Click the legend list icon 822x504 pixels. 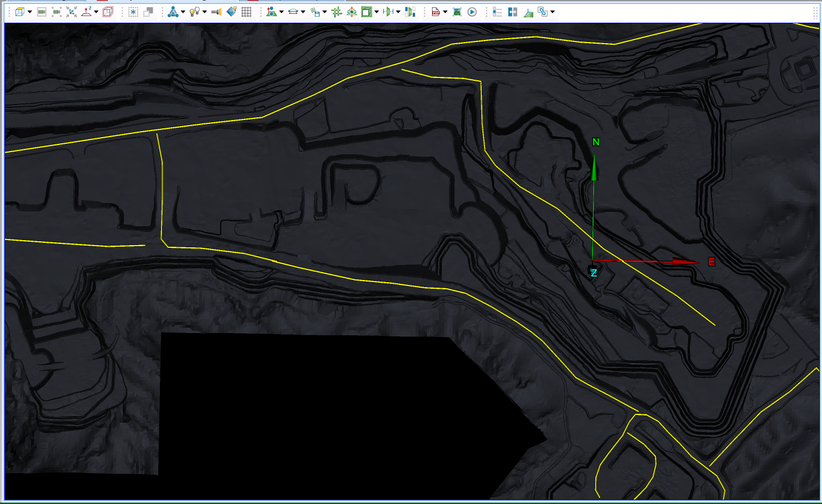tap(497, 12)
